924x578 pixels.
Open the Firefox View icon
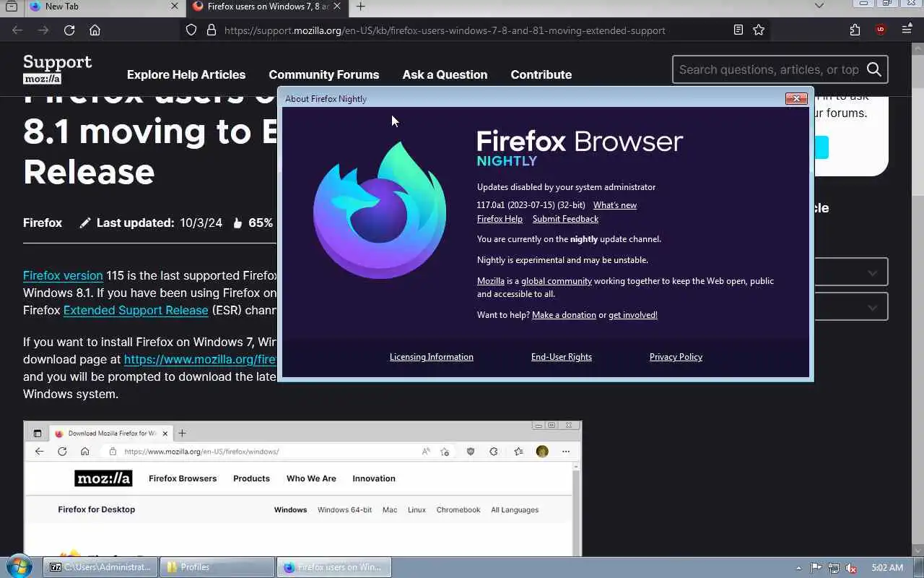[x=12, y=7]
